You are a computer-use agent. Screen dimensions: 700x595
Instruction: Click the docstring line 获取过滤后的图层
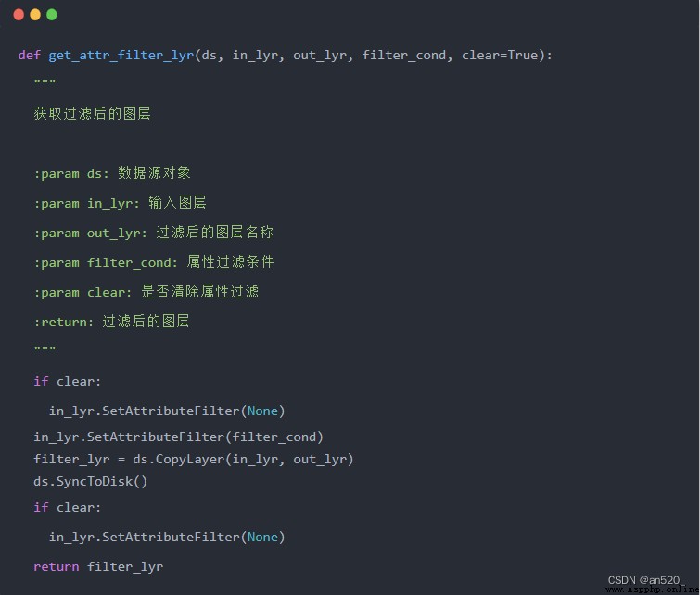coord(92,113)
